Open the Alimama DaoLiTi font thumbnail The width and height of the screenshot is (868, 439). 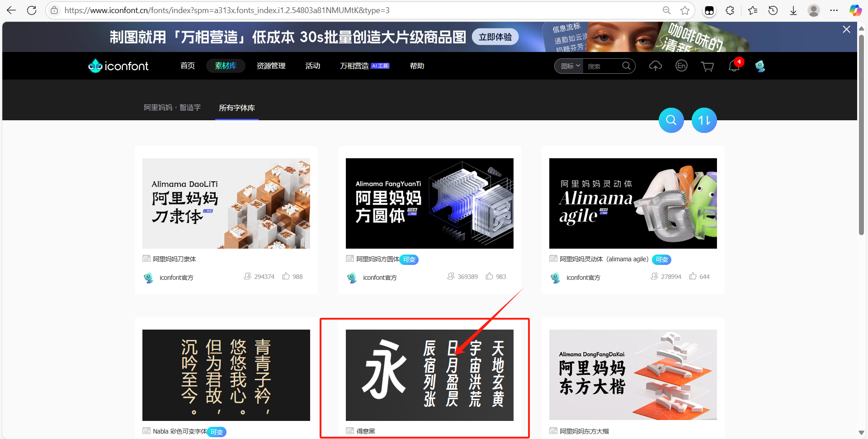pos(226,203)
